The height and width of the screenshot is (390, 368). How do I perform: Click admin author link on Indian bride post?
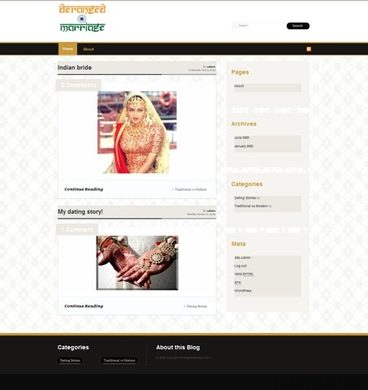coord(211,67)
